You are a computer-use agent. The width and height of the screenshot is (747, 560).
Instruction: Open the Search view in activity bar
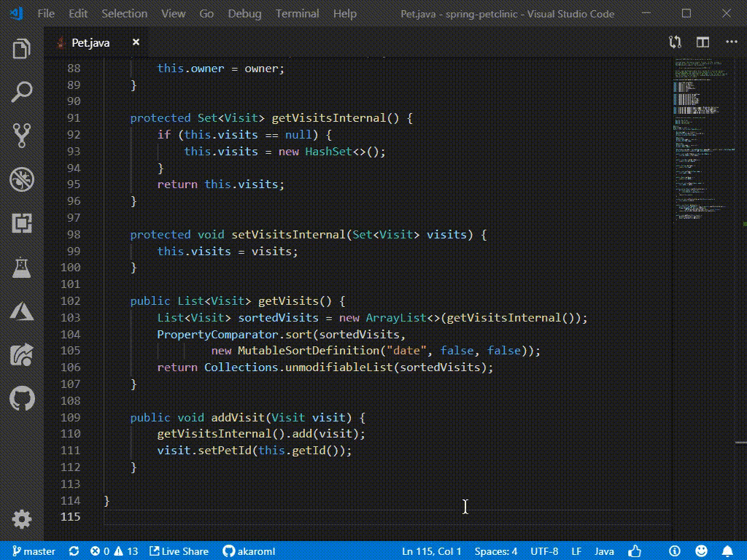22,92
